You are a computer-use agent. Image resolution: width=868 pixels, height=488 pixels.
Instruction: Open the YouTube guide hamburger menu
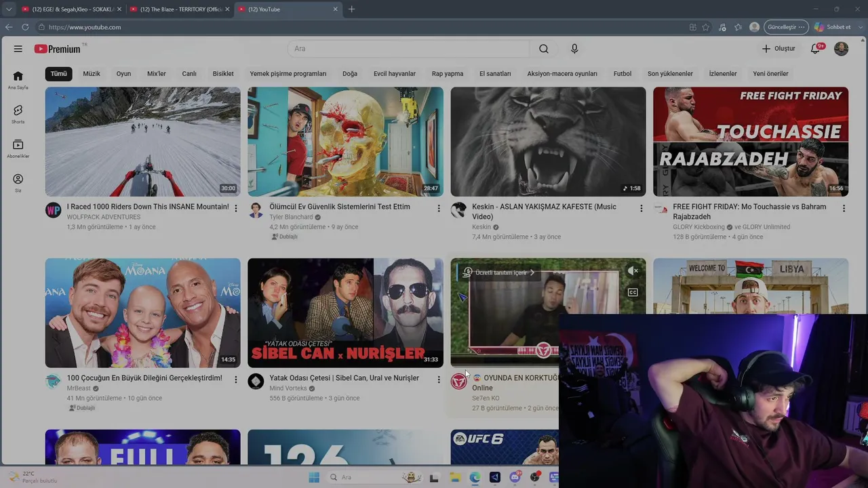18,49
